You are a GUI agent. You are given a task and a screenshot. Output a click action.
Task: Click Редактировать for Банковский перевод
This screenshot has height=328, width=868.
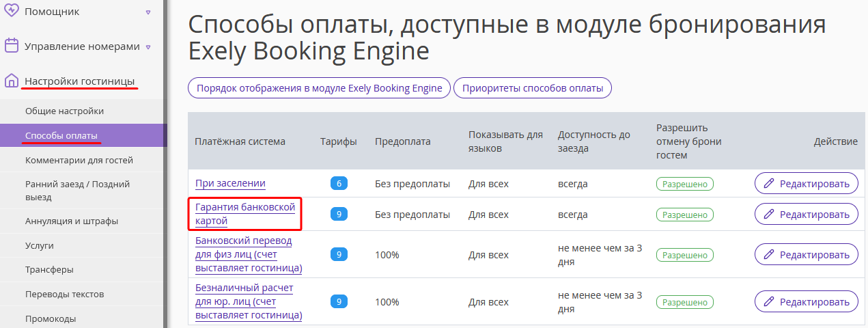[806, 254]
